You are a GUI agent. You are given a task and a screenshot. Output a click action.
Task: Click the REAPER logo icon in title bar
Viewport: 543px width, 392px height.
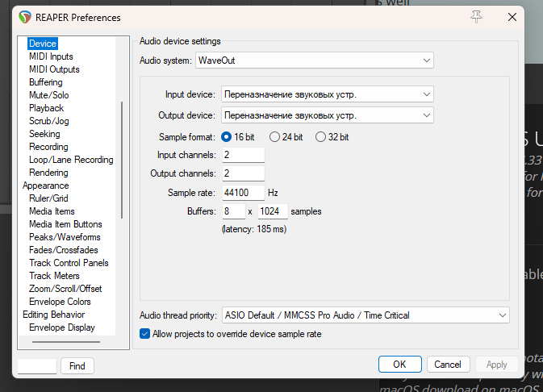(x=25, y=17)
